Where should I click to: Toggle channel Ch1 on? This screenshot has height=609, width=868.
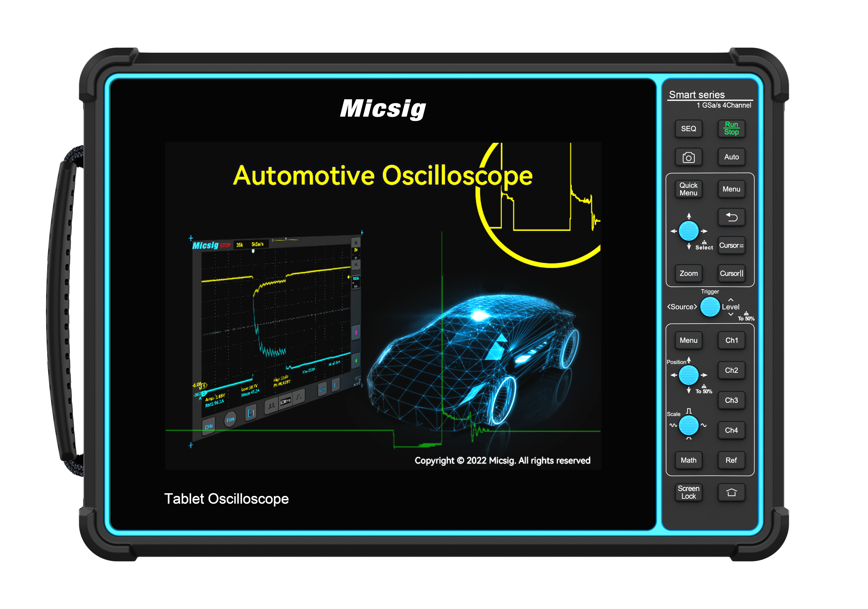(731, 340)
